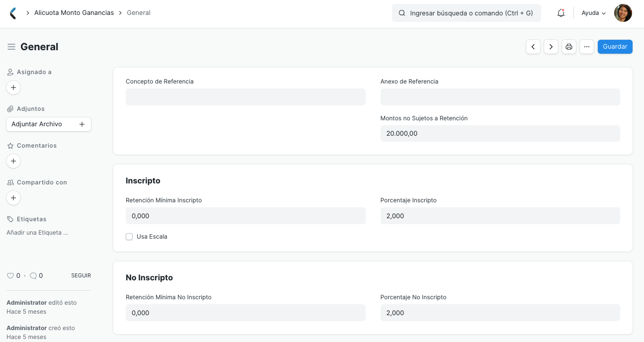
Task: Click the plus icon in Adjuntar Archivo
Action: tap(82, 124)
